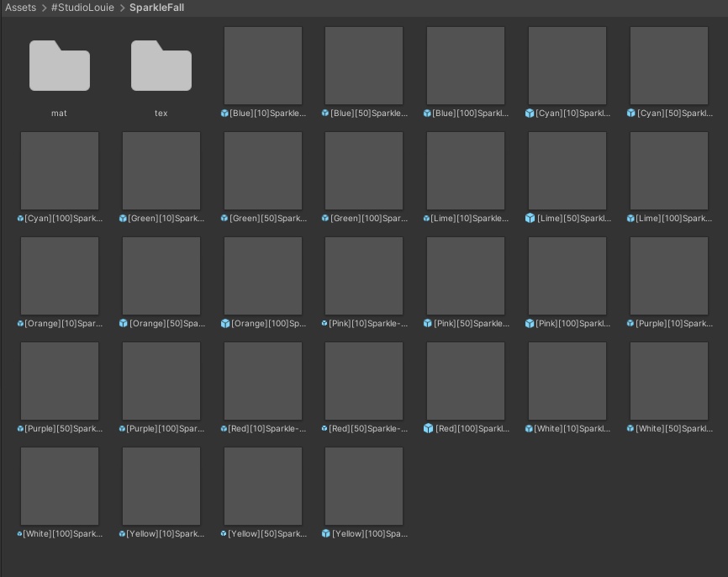This screenshot has width=728, height=577.
Task: Click the "[Pink][10]Sparkle-..." file name
Action: [x=368, y=323]
